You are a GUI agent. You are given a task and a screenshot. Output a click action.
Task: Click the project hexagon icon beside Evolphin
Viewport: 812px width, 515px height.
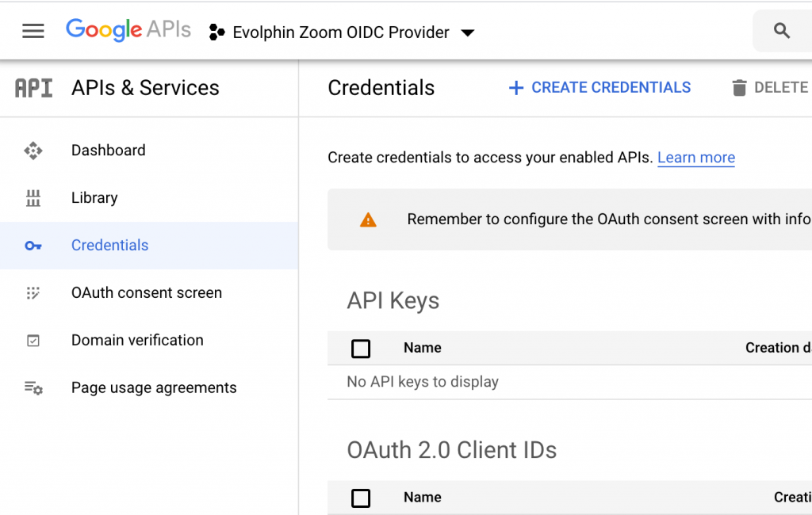pos(216,32)
